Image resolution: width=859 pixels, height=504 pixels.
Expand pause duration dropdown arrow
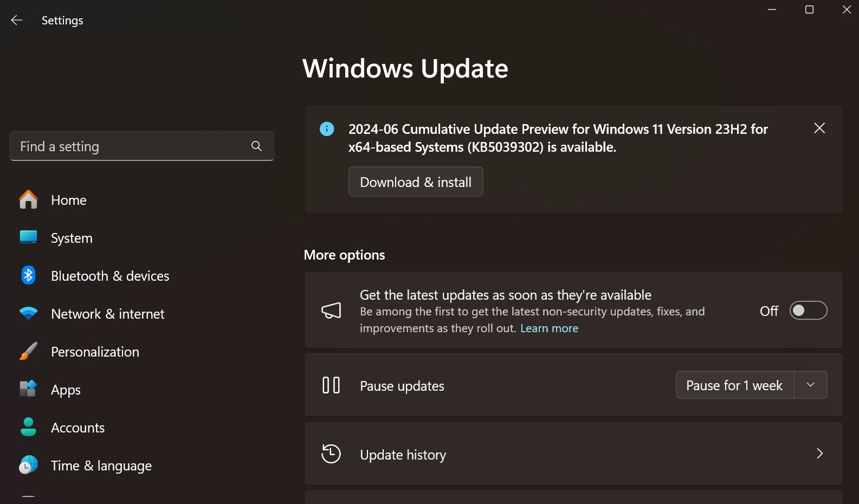click(811, 385)
